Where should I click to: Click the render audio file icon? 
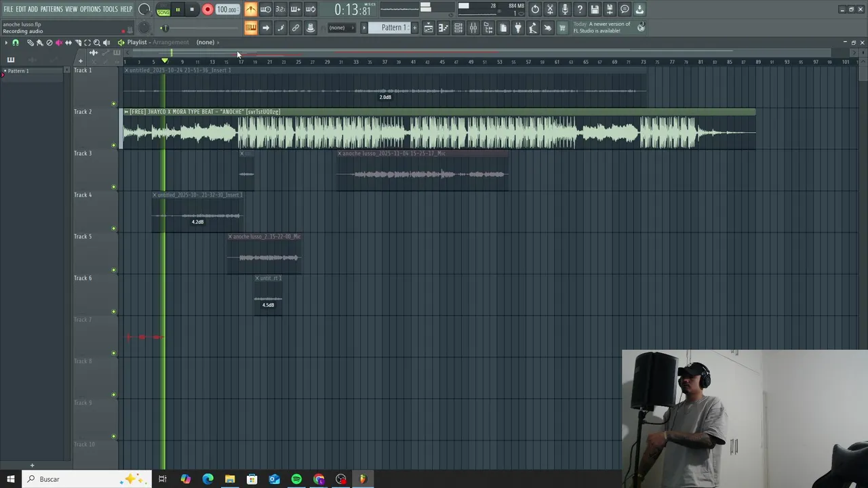click(x=610, y=9)
